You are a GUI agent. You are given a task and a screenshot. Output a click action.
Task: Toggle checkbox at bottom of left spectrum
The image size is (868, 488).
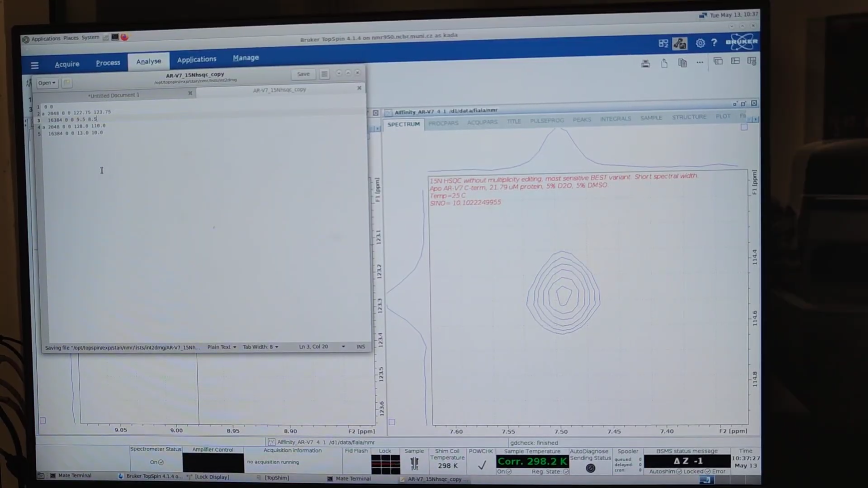pyautogui.click(x=43, y=421)
